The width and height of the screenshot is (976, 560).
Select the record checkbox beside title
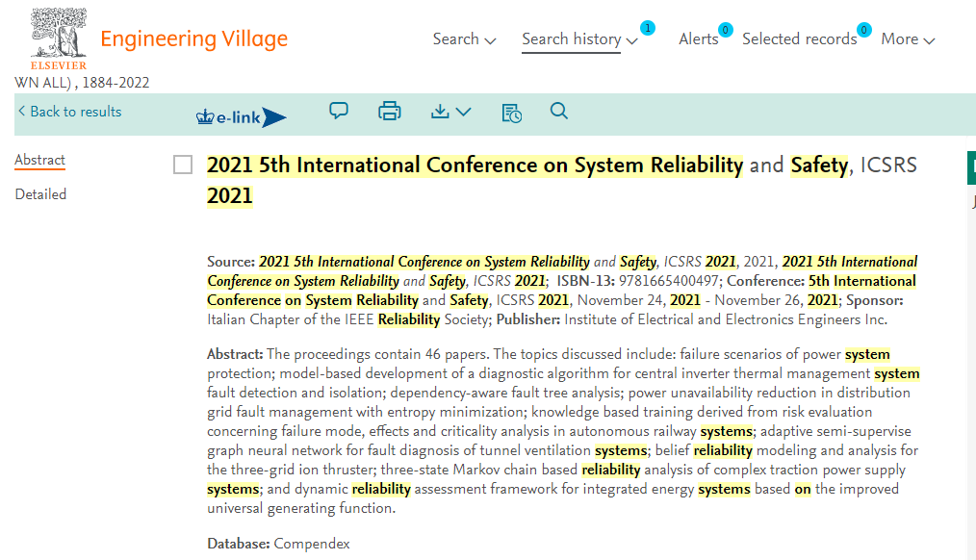(183, 165)
